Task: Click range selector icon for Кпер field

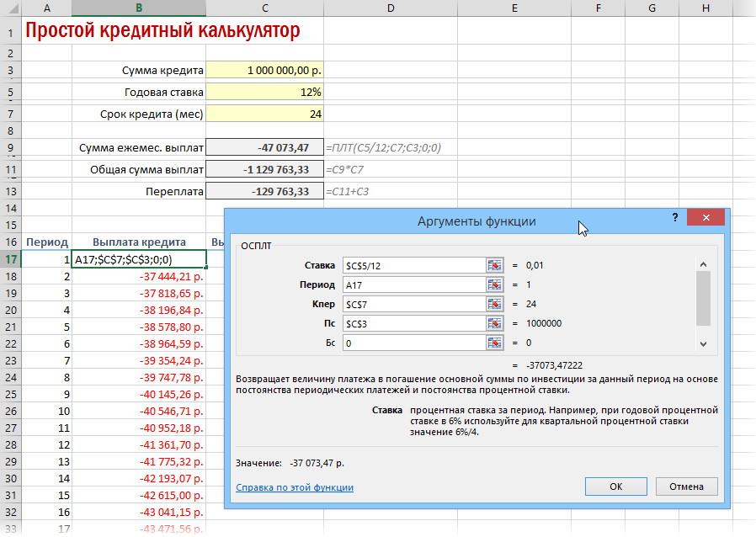Action: (x=494, y=304)
